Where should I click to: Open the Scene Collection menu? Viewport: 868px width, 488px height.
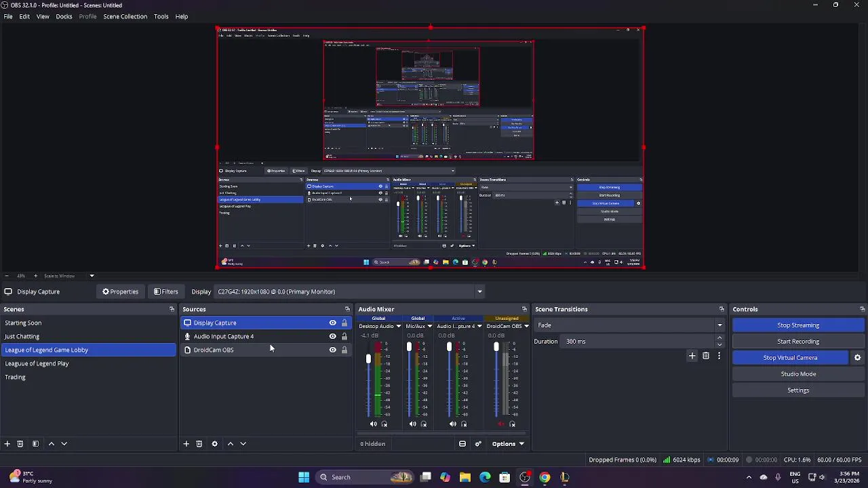pyautogui.click(x=125, y=16)
